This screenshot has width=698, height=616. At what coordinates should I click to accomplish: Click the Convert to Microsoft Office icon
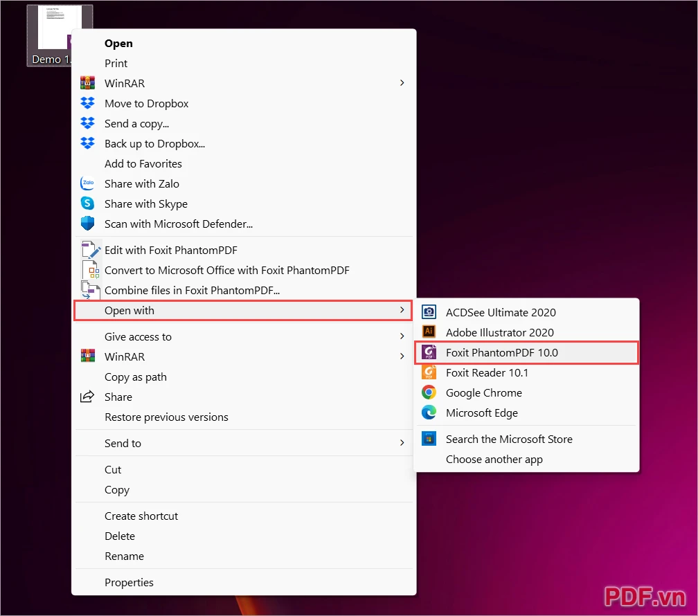(90, 270)
